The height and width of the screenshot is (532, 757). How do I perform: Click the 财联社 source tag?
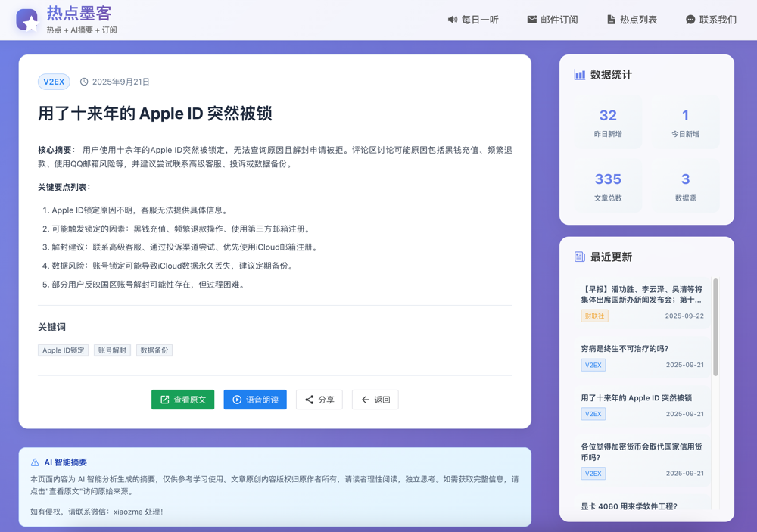point(594,316)
